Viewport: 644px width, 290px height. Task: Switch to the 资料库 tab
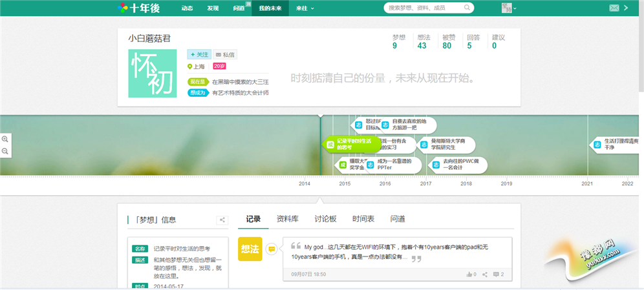click(x=287, y=219)
